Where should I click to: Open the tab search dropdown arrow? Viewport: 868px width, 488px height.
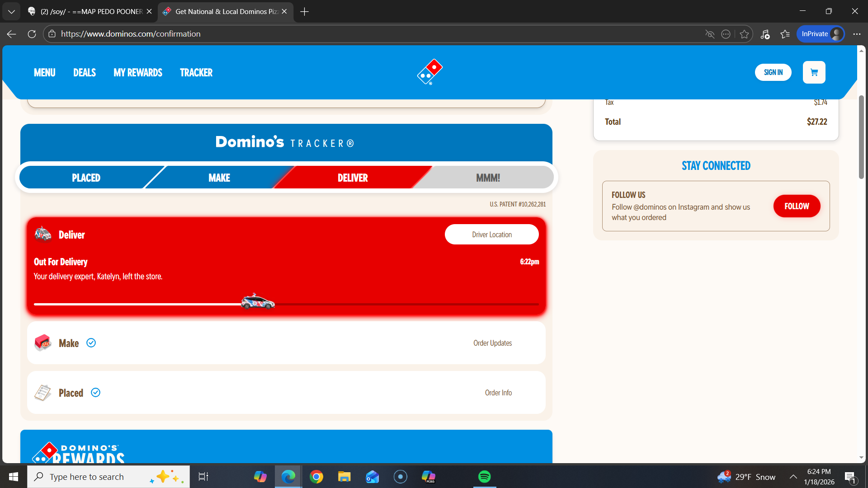pyautogui.click(x=11, y=11)
